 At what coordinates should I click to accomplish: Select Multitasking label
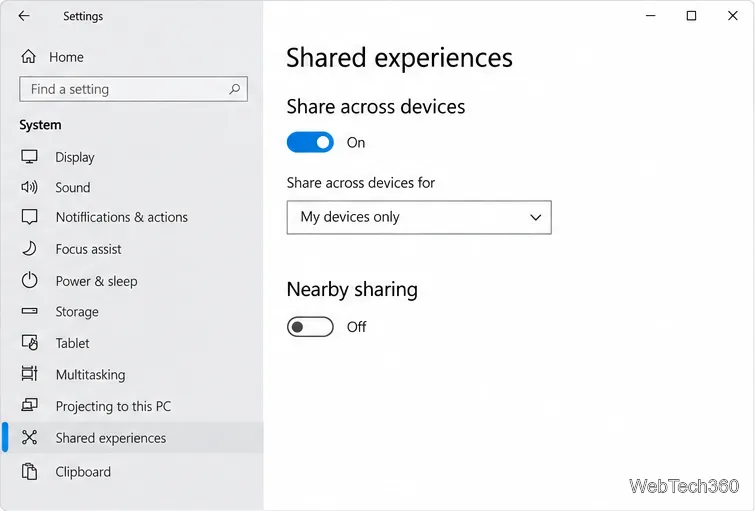[x=91, y=375]
